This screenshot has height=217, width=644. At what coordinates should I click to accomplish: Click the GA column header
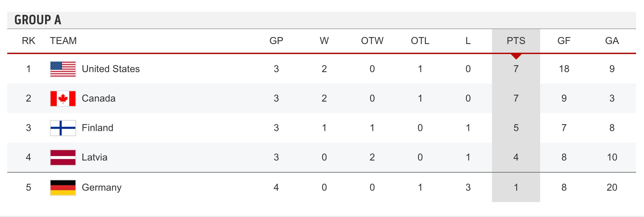point(612,41)
